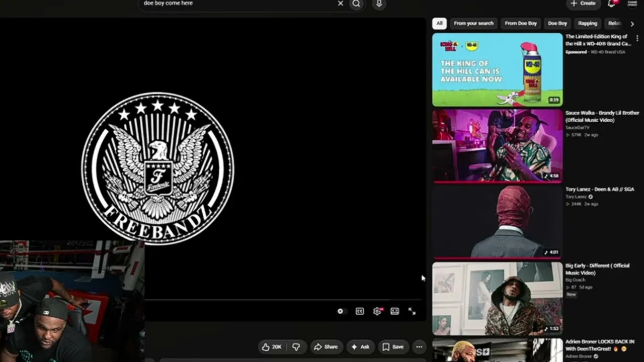
Task: Dislike this video with the thumbs-down
Action: pyautogui.click(x=296, y=347)
